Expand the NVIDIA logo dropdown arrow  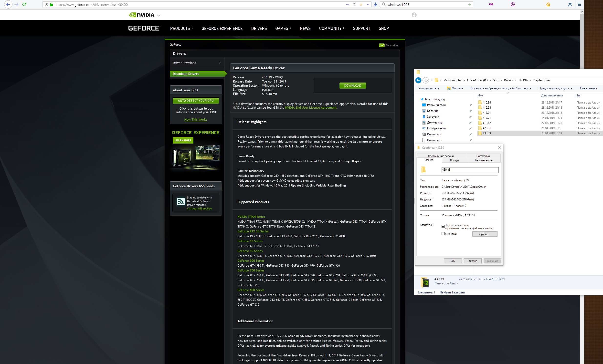[159, 15]
